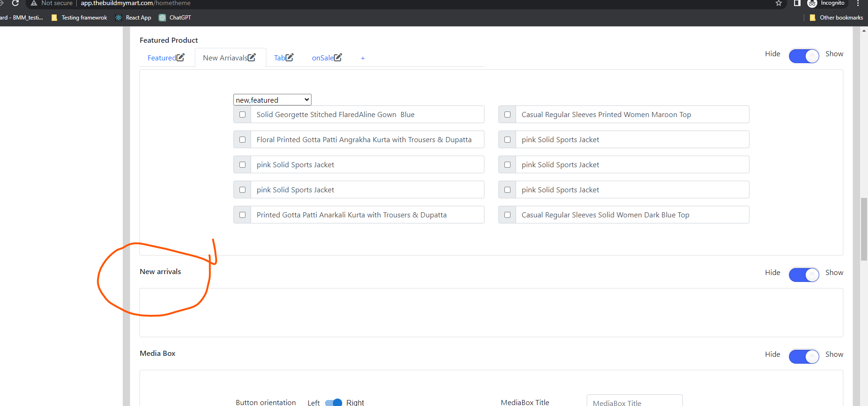
Task: Click the page vertical scrollbar thumb
Action: 864,229
